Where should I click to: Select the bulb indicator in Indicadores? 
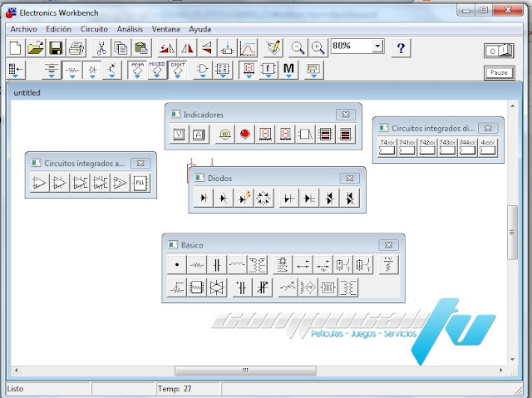click(224, 135)
